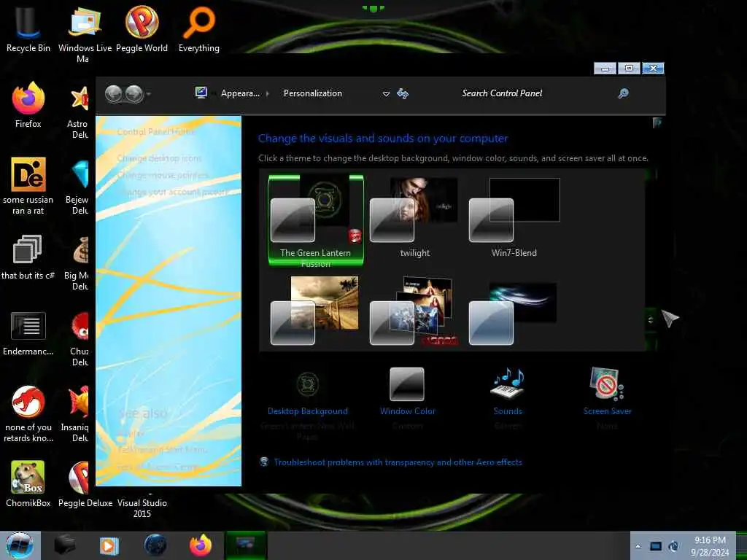Open the Sounds music notes icon
This screenshot has height=560, width=747.
click(508, 384)
